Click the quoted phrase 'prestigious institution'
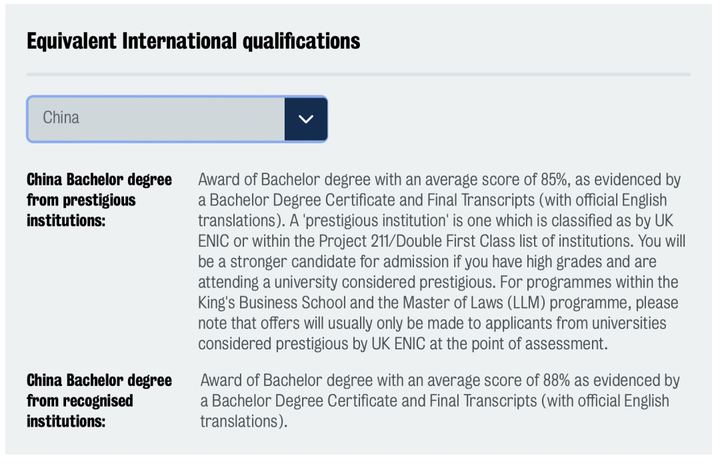720x464 pixels. click(x=377, y=220)
